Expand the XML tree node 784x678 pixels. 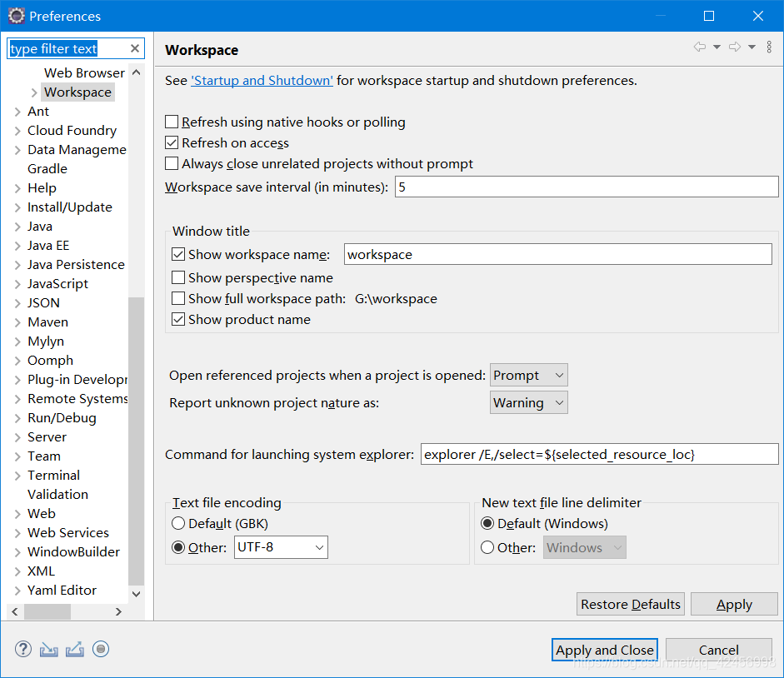pos(17,571)
